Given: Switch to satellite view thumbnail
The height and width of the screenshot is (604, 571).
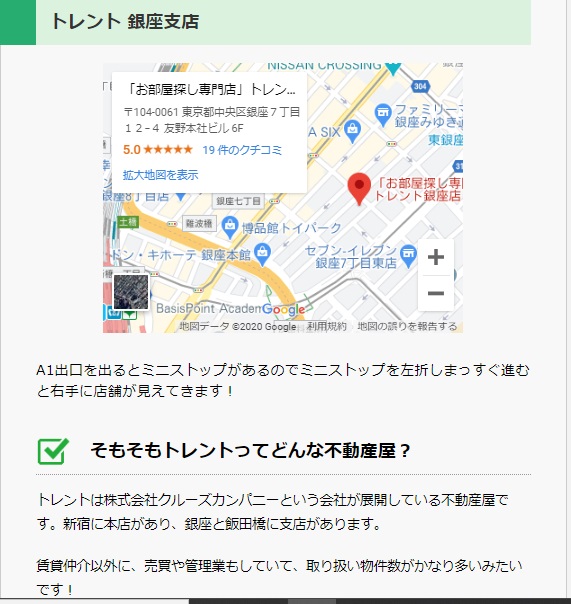Looking at the screenshot, I should tap(131, 292).
